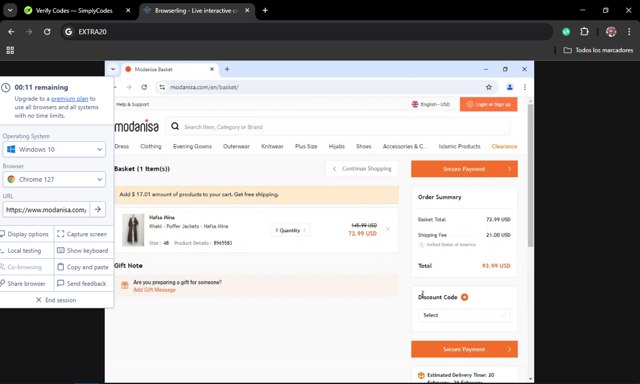Open the Islamic Products menu

tap(460, 146)
